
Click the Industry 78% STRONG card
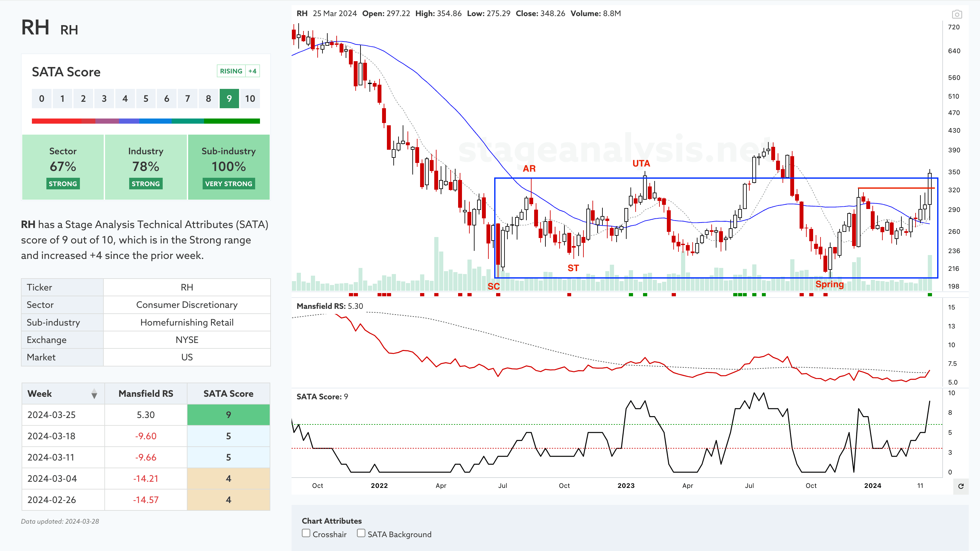pos(146,167)
